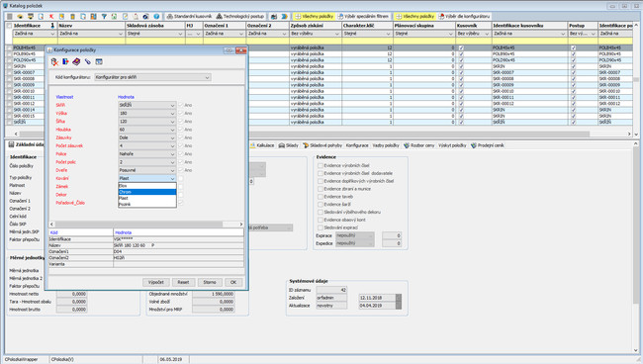Select Výběr dle konfigurátoru toolbar button
643x364 pixels.
click(x=464, y=17)
